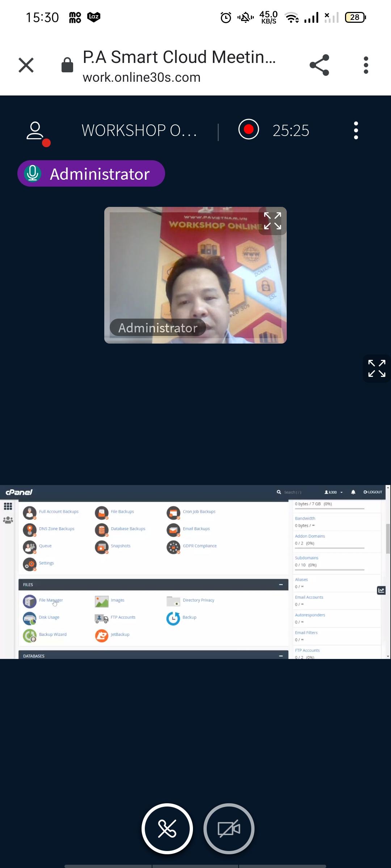Click the cPanel page scrollbar thumb

[x=388, y=539]
